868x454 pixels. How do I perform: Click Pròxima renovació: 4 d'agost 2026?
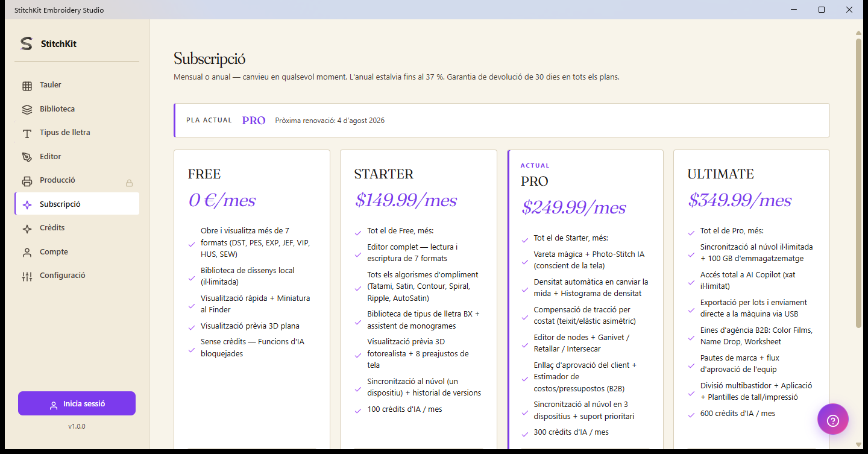330,121
